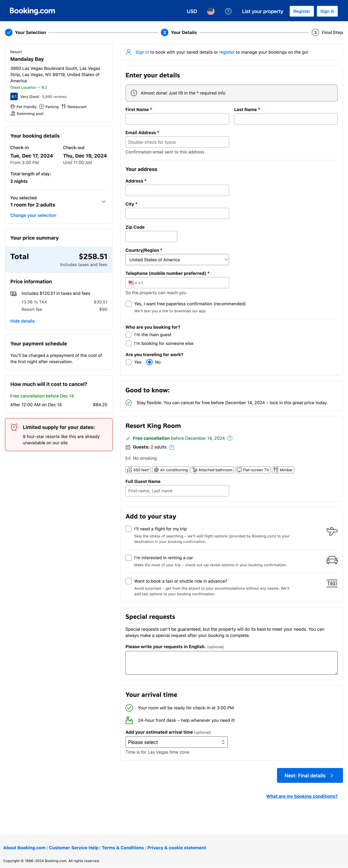Click the List your property menu item
The width and height of the screenshot is (348, 868).
pos(262,11)
